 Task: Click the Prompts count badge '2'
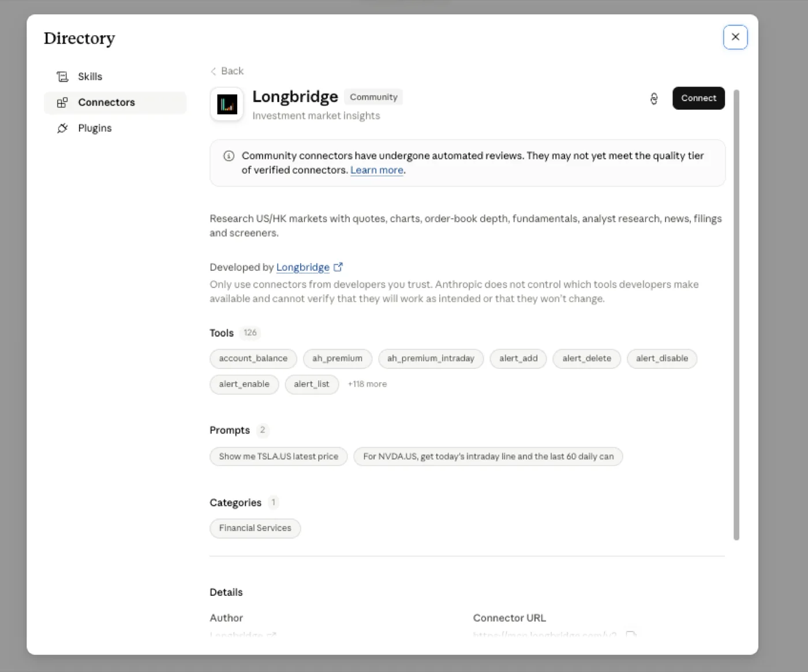263,430
